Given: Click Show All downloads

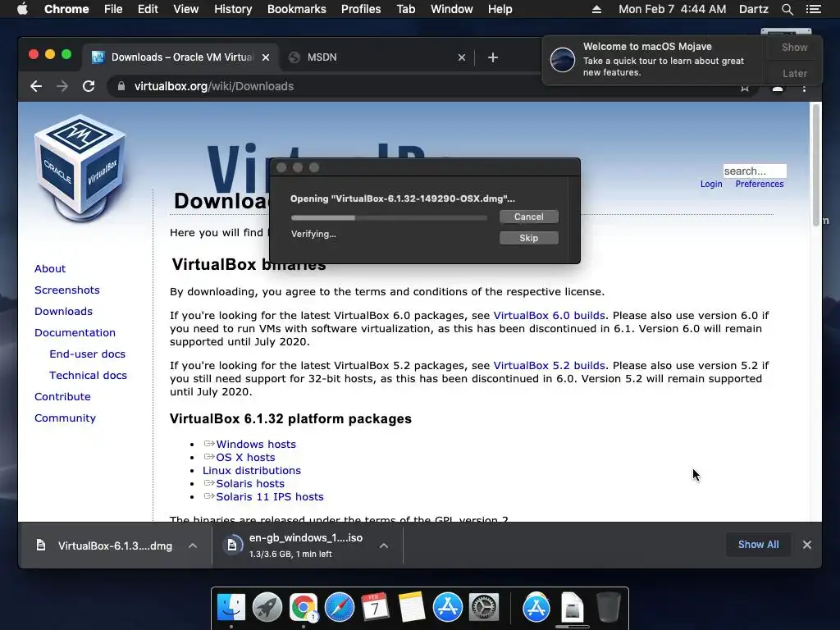Looking at the screenshot, I should point(758,545).
